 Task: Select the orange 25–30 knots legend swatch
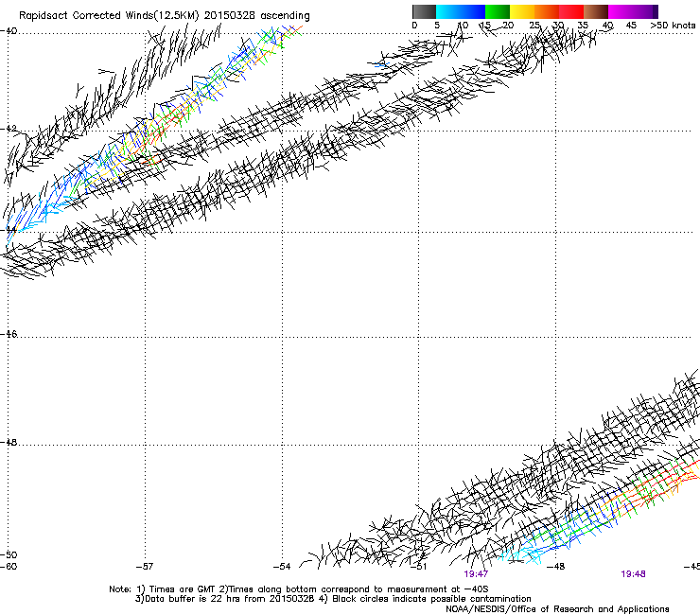[x=547, y=11]
